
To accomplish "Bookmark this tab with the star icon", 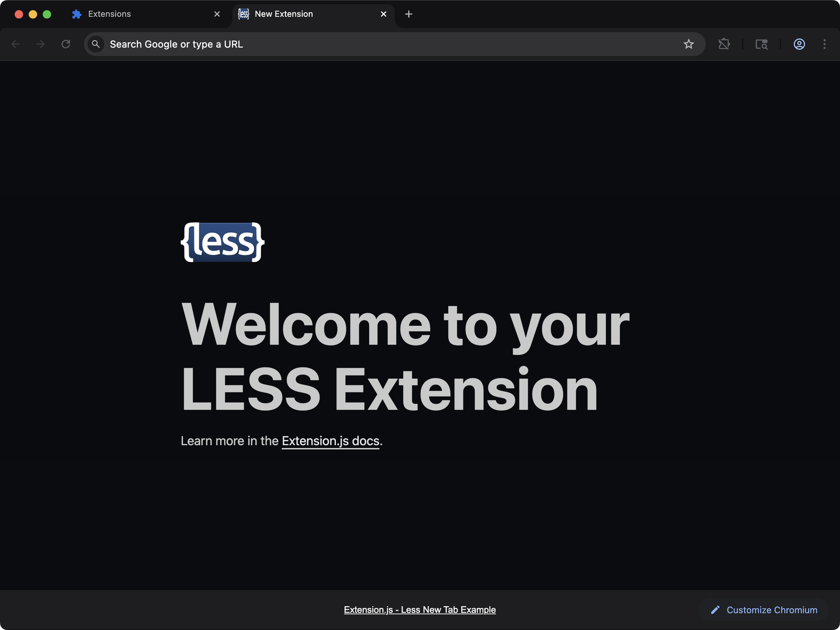I will (688, 44).
